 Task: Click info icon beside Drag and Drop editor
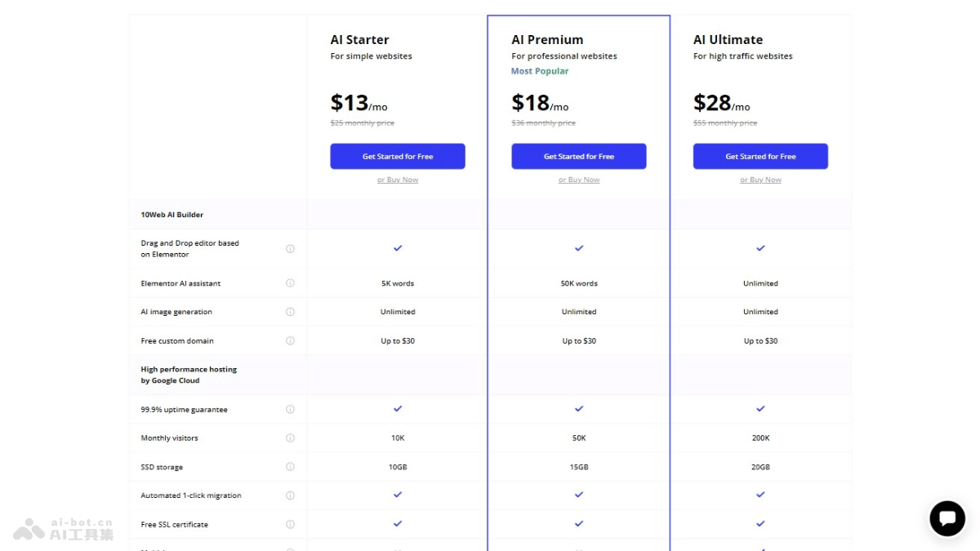coord(290,249)
